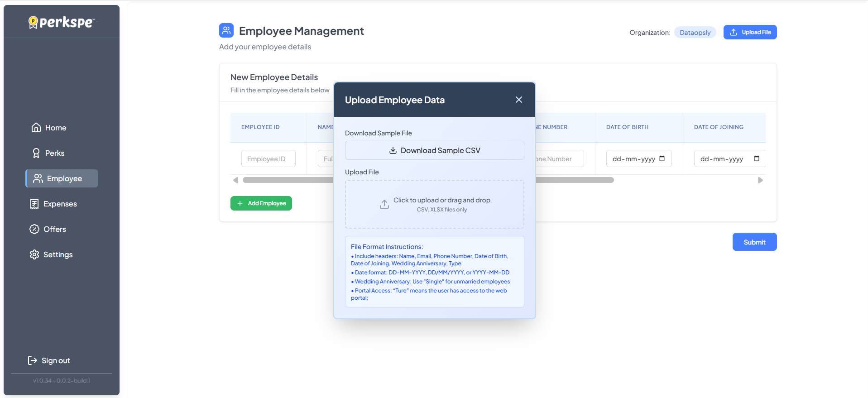Viewport: 868px width, 398px height.
Task: Click the Perkspe logo in sidebar
Action: [x=62, y=22]
